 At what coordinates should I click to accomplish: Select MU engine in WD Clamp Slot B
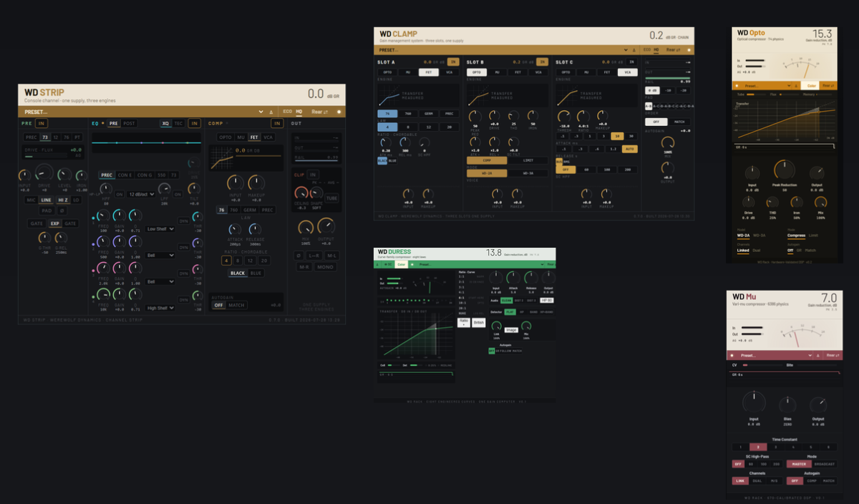click(x=498, y=72)
